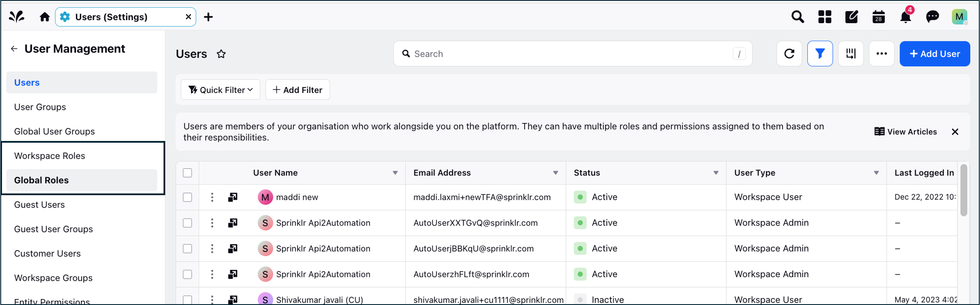Click the table vertical scrollbar
This screenshot has height=305, width=980.
pos(963,190)
